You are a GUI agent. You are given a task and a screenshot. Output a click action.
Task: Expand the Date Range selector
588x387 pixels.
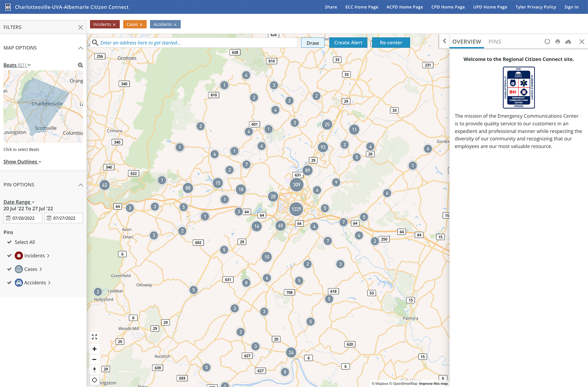point(19,202)
